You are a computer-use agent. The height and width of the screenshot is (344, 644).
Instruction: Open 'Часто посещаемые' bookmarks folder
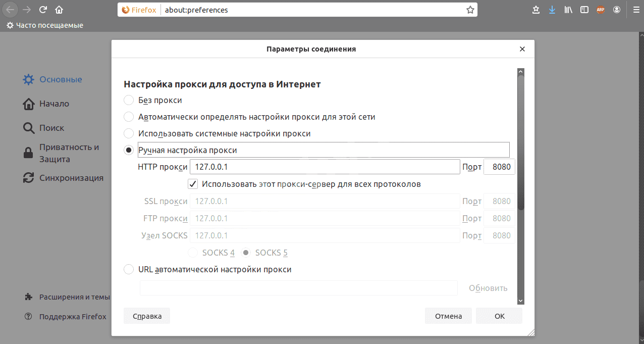point(44,25)
